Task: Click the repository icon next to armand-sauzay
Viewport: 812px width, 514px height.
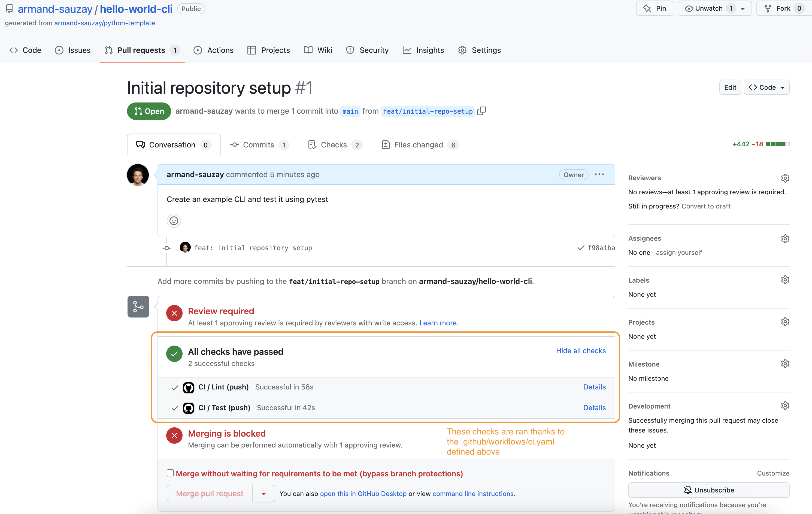Action: pyautogui.click(x=10, y=9)
